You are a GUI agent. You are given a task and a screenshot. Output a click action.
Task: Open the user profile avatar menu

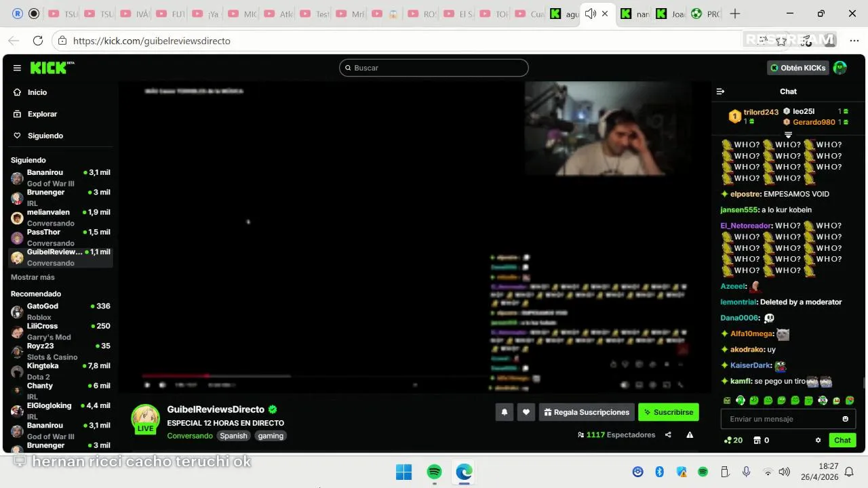(840, 68)
